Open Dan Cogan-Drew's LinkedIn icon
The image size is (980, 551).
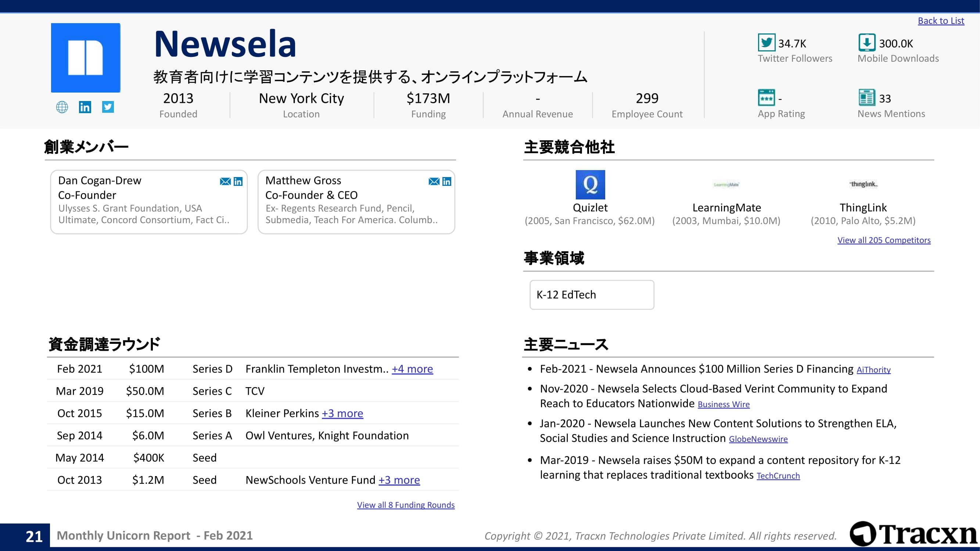(x=238, y=181)
